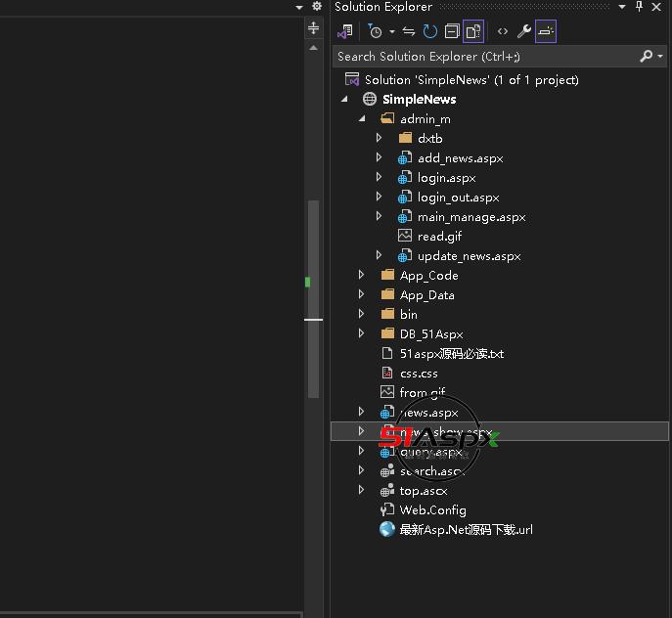Expand the bin folder
Image resolution: width=672 pixels, height=618 pixels.
point(361,314)
